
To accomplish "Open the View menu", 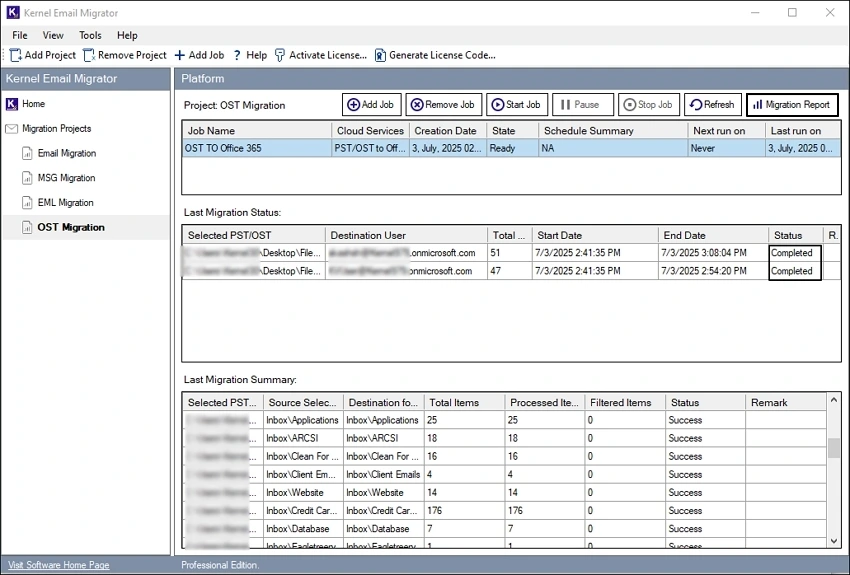I will click(53, 35).
